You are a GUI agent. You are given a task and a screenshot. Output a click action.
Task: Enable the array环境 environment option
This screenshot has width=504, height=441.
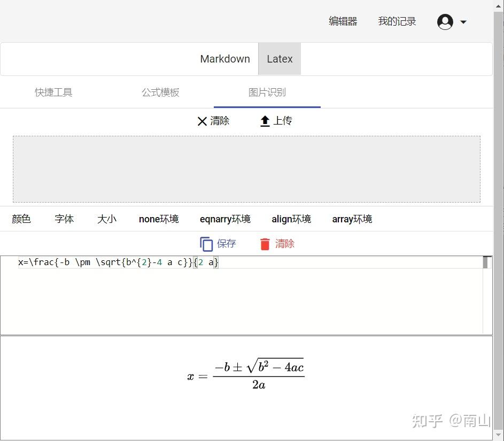click(x=352, y=219)
